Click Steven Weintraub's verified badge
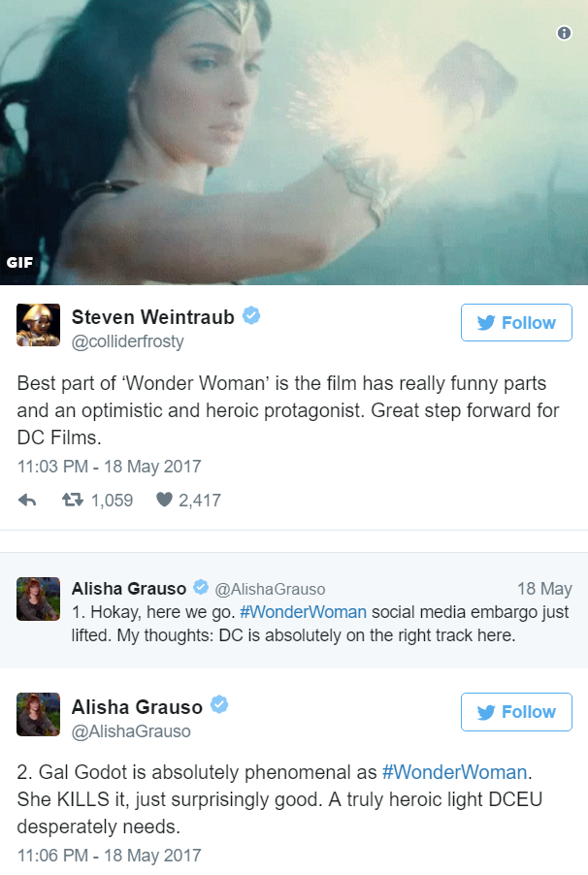The image size is (588, 875). pyautogui.click(x=251, y=315)
